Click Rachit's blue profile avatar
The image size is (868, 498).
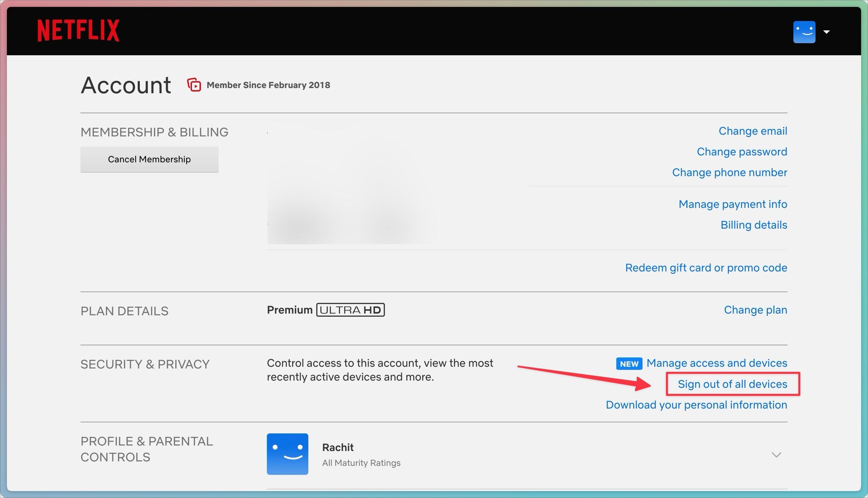pos(288,454)
